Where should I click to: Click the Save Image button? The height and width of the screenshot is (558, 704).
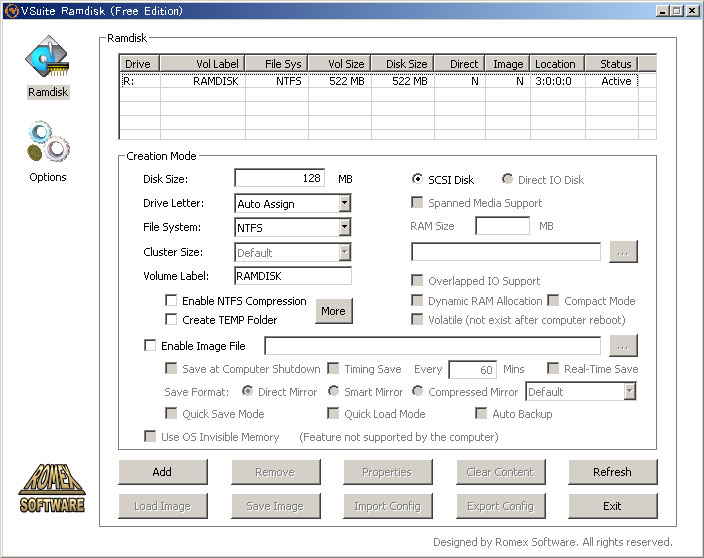coord(276,506)
